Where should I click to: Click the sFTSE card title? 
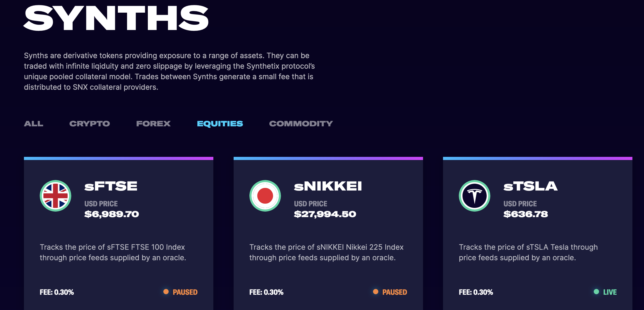(x=111, y=186)
